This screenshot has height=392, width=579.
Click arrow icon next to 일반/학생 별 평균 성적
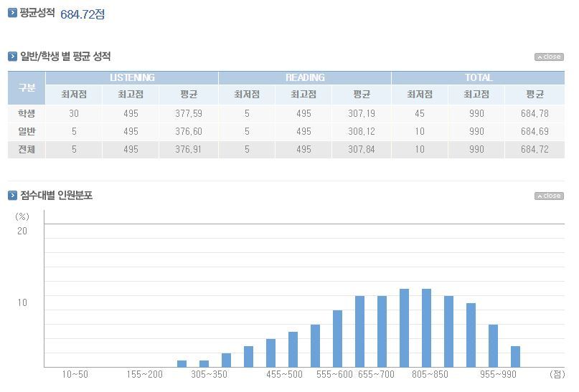point(12,57)
